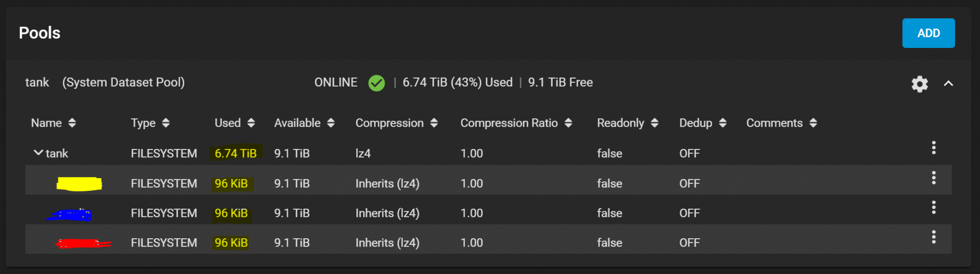Screen dimensions: 980x274
Task: Collapse the tank dataset tree row
Action: 38,153
